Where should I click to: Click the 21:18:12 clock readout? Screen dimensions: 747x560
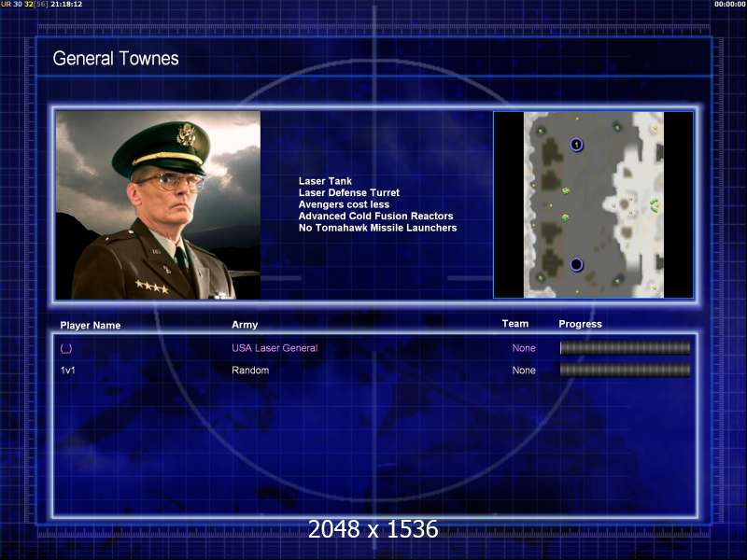(66, 4)
